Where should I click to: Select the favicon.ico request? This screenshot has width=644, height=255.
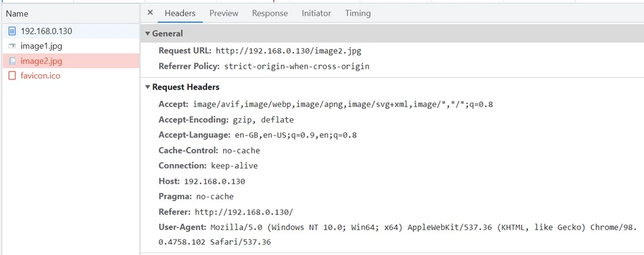pyautogui.click(x=70, y=76)
